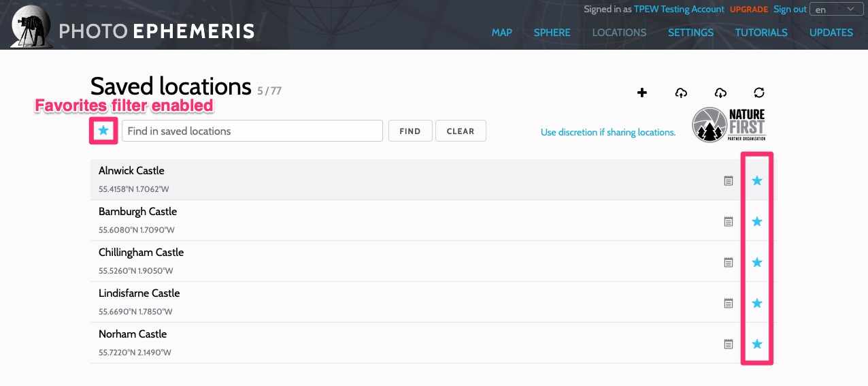Screen dimensions: 868x386
Task: Disable the favorites filter star
Action: pyautogui.click(x=103, y=130)
